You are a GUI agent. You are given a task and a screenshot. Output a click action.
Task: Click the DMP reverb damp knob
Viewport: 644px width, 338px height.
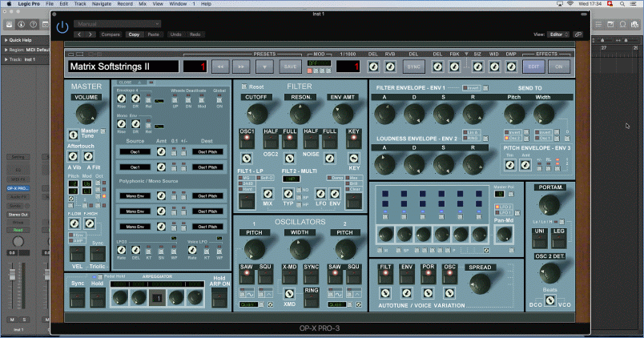(x=511, y=66)
